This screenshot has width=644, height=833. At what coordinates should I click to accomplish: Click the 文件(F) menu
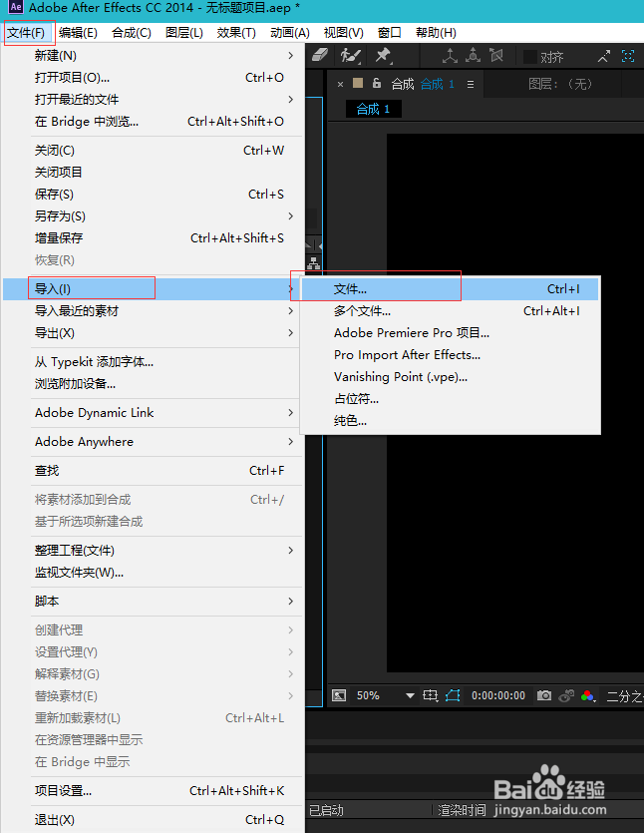coord(27,33)
